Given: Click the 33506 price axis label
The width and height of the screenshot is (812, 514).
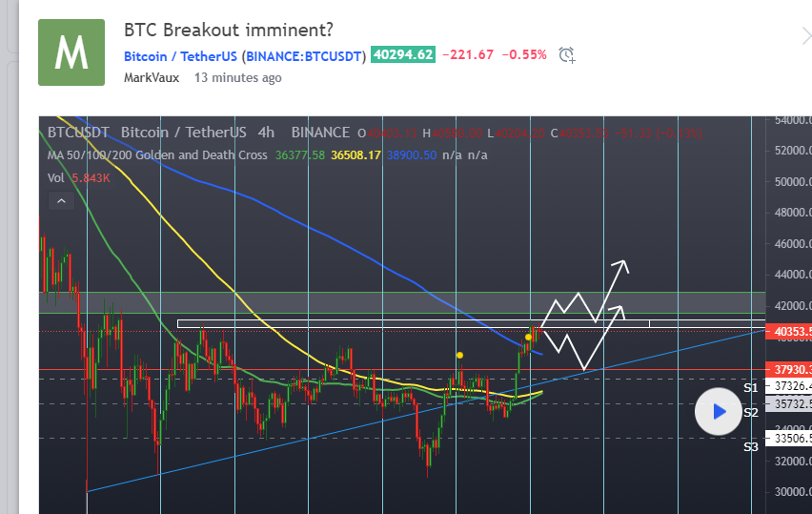Looking at the screenshot, I should point(789,439).
